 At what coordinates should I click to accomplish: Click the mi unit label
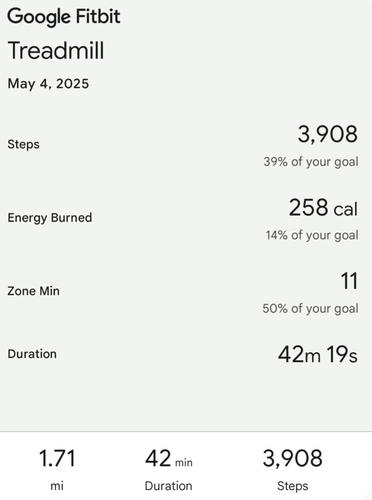(x=57, y=486)
